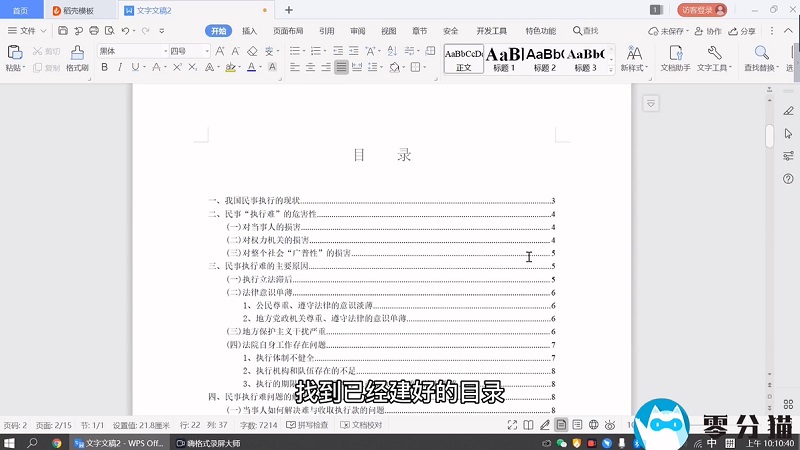Toggle justified text alignment
800x450 pixels.
(x=342, y=68)
